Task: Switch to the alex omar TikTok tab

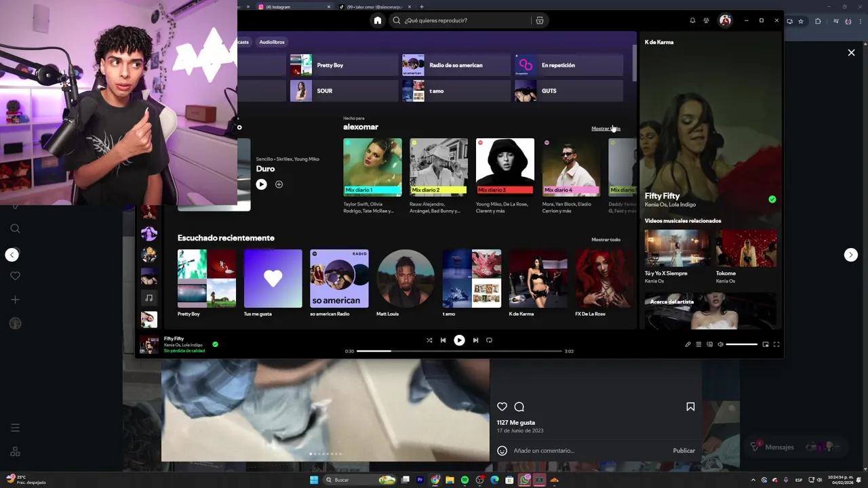Action: pyautogui.click(x=377, y=7)
